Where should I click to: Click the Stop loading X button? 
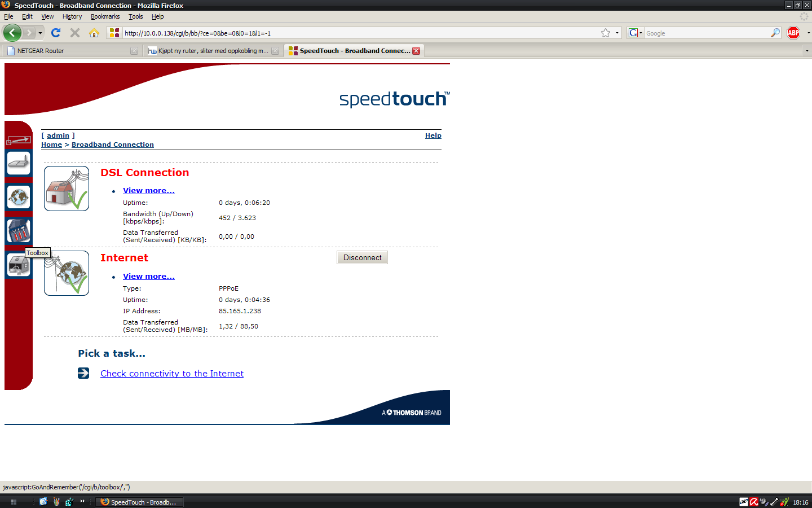pos(75,33)
